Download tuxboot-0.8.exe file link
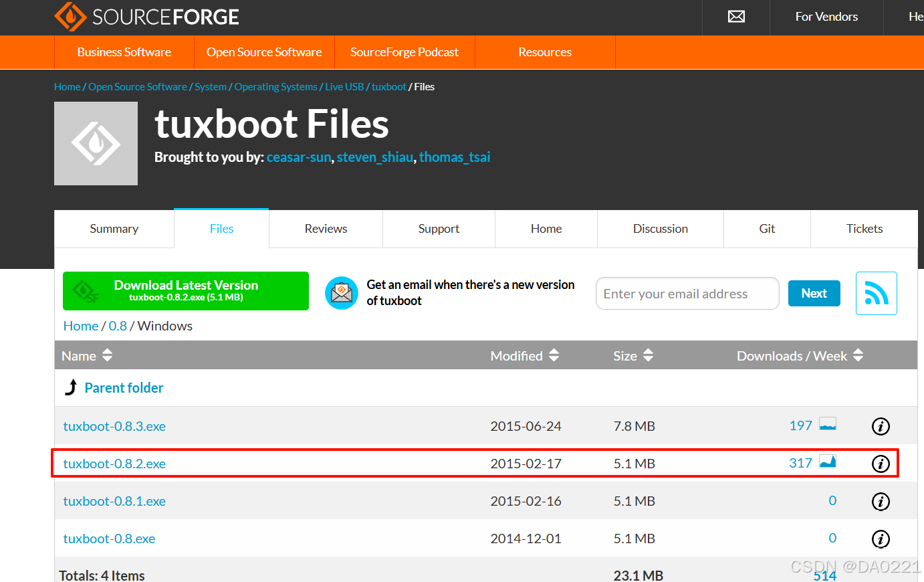This screenshot has width=924, height=582. (x=109, y=539)
